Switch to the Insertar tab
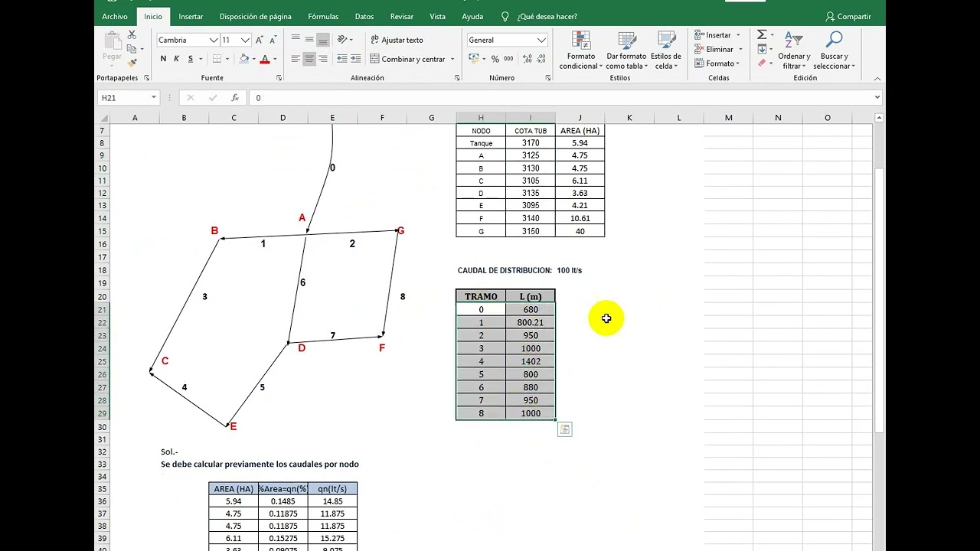 pos(191,16)
